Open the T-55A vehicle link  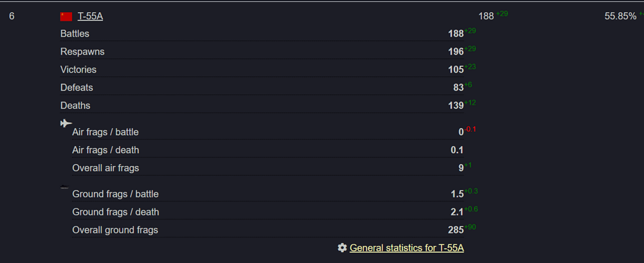pyautogui.click(x=90, y=17)
